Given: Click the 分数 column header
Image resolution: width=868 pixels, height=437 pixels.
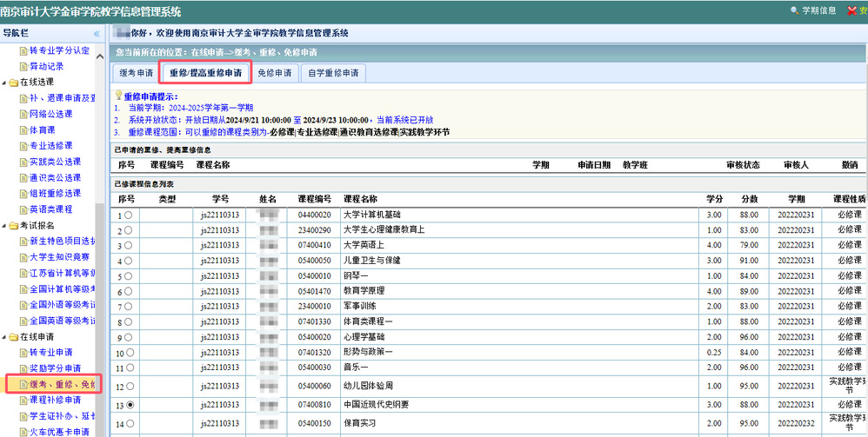Looking at the screenshot, I should coord(750,199).
